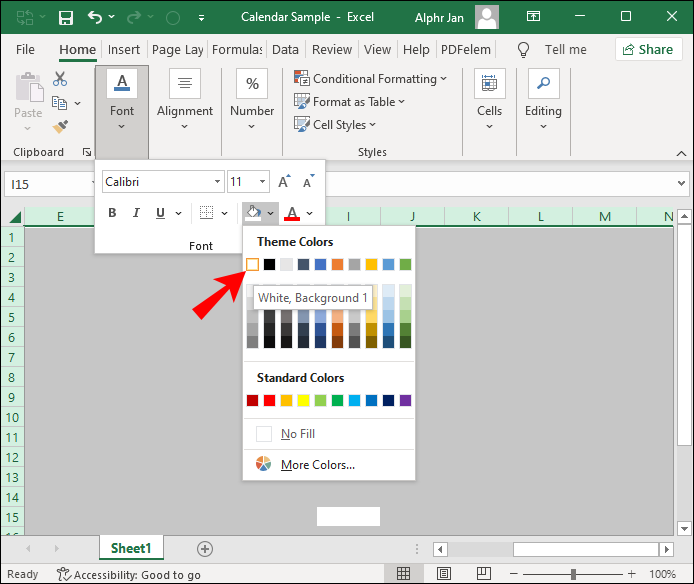Click the Undo arrow icon
Image resolution: width=694 pixels, height=584 pixels.
click(96, 17)
